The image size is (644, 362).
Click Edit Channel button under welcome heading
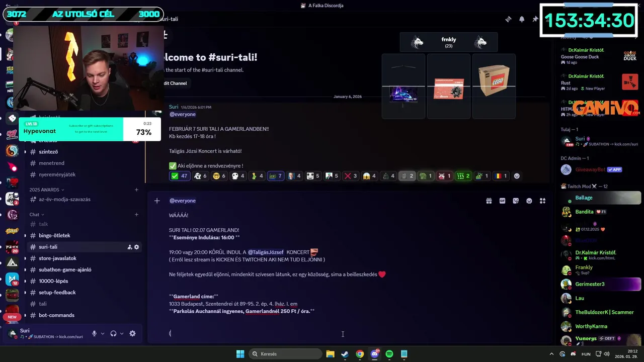pyautogui.click(x=175, y=83)
